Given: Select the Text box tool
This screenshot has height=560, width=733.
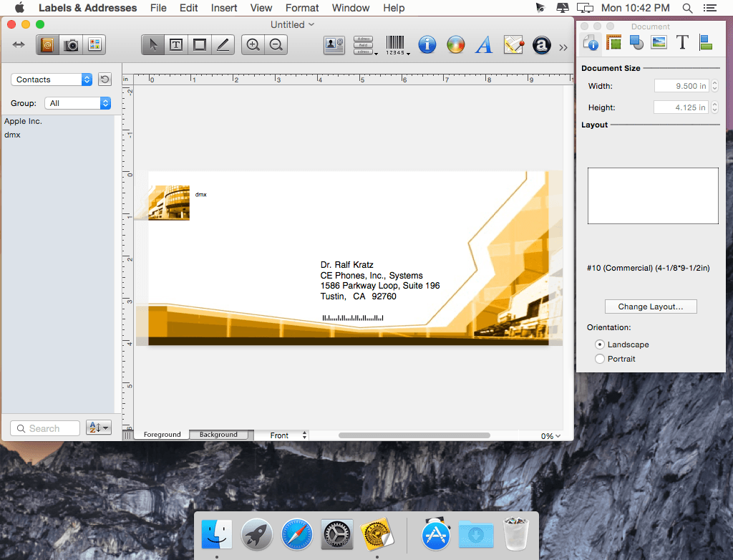Looking at the screenshot, I should pyautogui.click(x=176, y=45).
